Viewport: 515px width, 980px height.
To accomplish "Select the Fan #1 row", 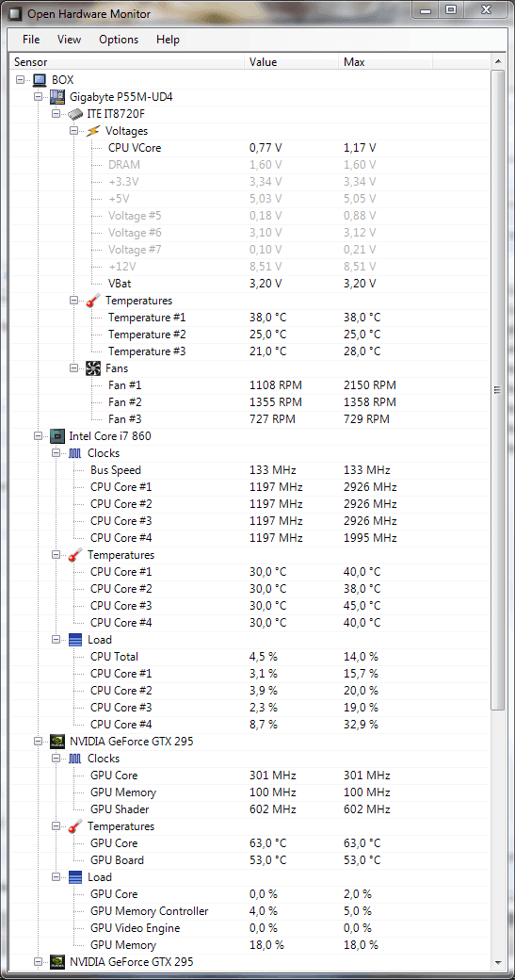I will [x=250, y=385].
